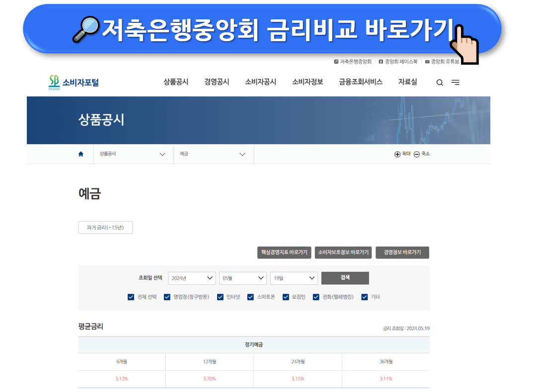Click the 확대 plus circle icon
Viewport: 543px width, 392px height.
[x=397, y=154]
